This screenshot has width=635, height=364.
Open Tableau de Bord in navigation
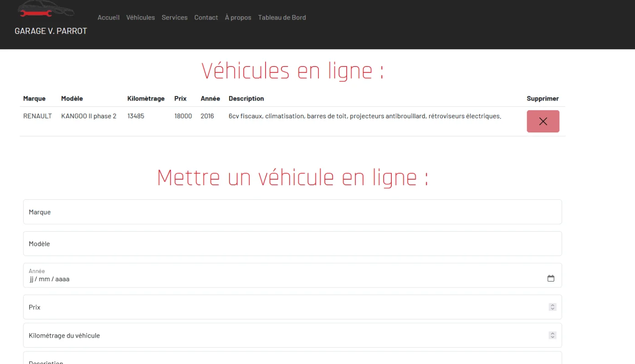coord(282,17)
